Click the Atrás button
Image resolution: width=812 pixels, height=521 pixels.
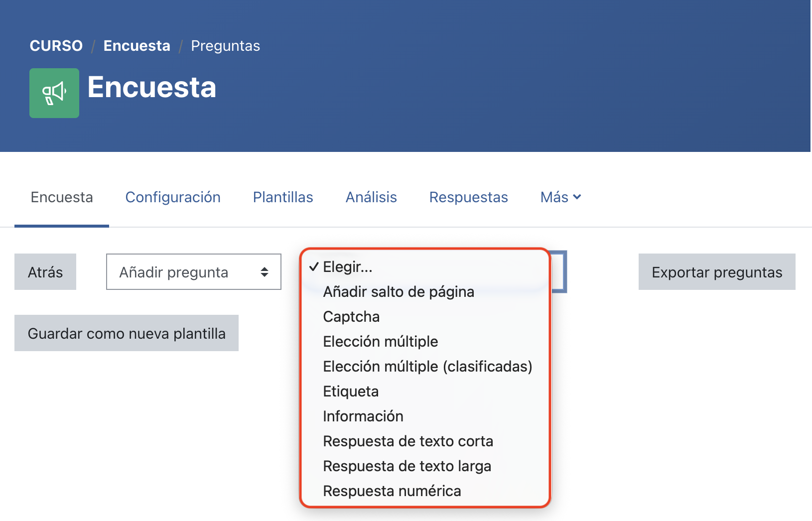45,272
